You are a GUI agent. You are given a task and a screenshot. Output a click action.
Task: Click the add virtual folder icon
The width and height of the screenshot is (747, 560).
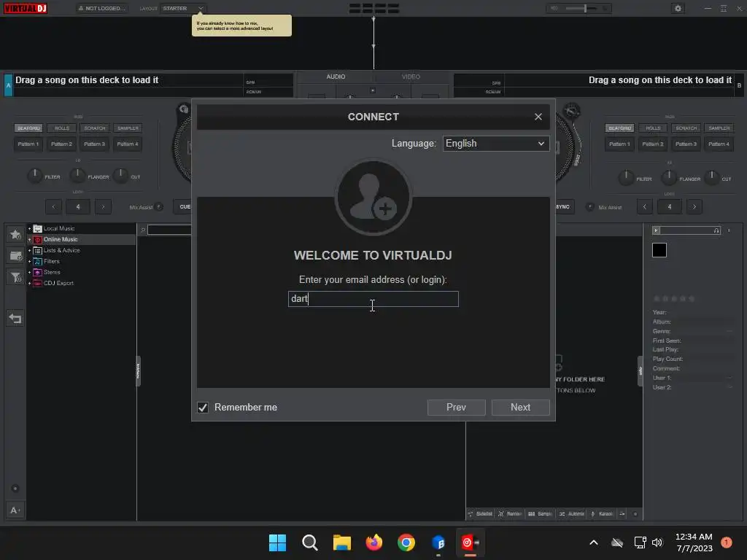pyautogui.click(x=15, y=256)
